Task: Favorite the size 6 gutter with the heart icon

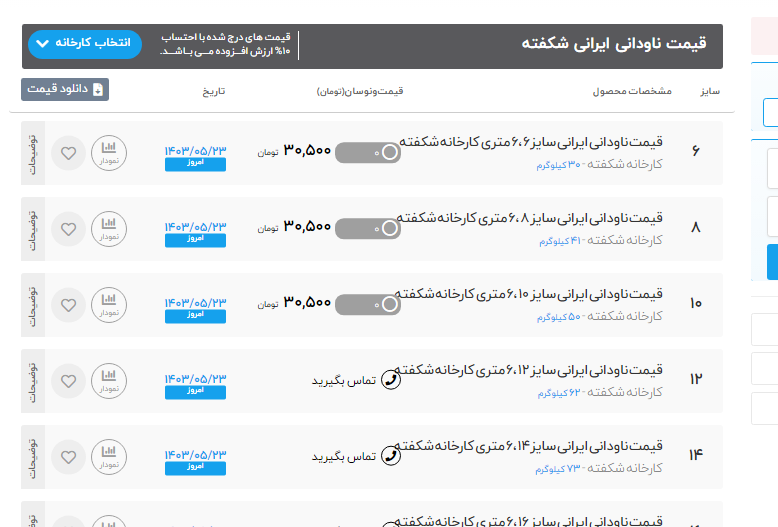Action: pos(68,154)
